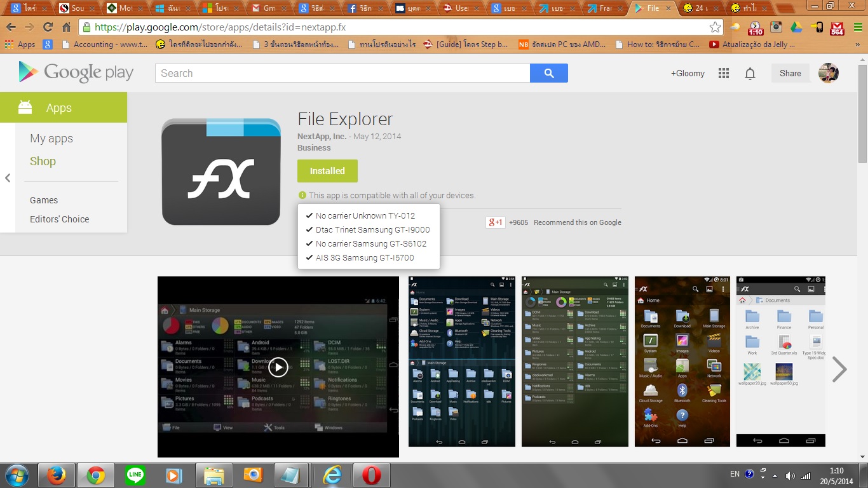Reload the page
868x488 pixels.
[48, 27]
